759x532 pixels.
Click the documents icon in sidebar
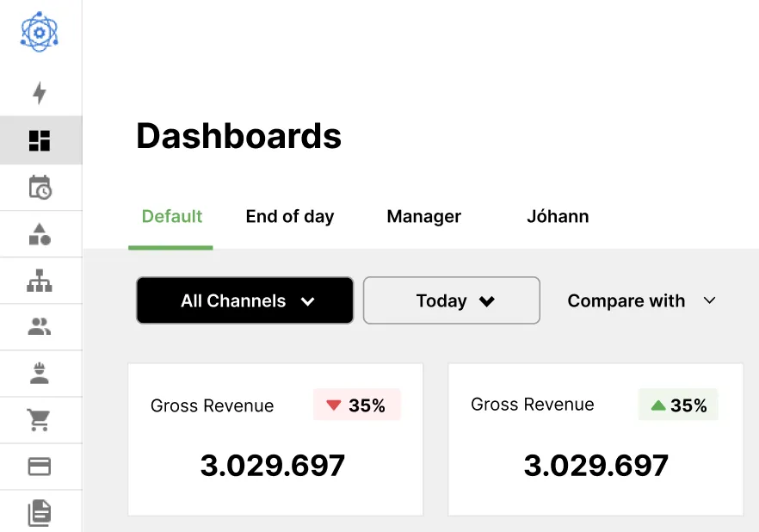click(x=40, y=513)
